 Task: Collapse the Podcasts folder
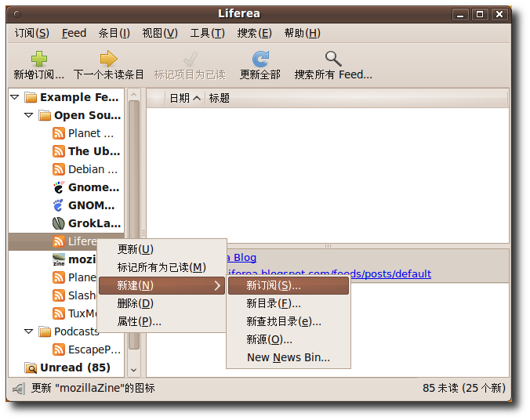point(29,331)
